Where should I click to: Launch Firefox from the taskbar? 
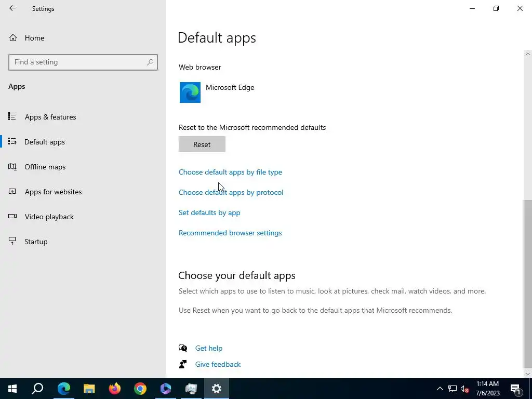(x=115, y=389)
